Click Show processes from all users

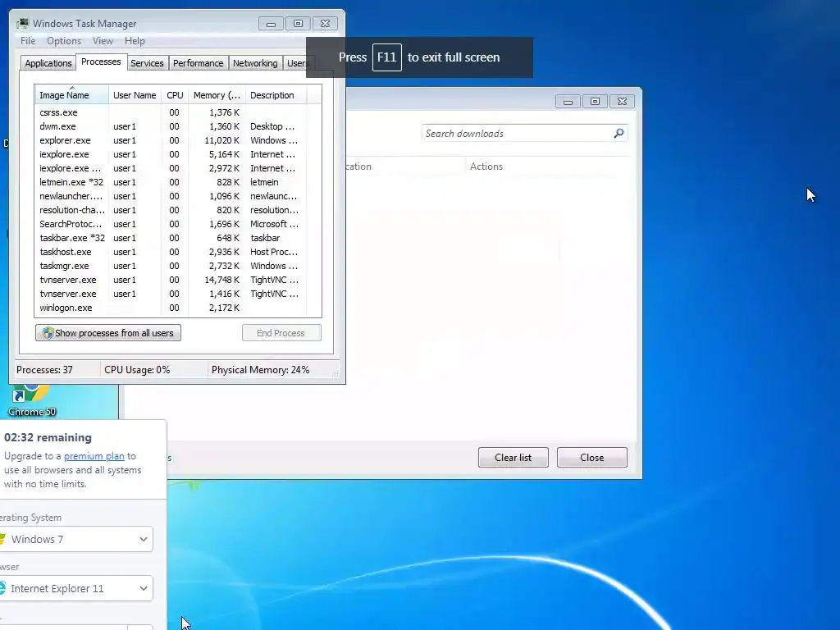point(108,333)
